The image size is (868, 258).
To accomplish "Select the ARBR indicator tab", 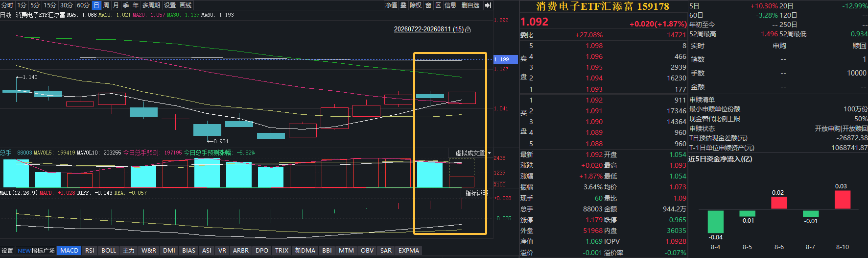I will point(241,251).
